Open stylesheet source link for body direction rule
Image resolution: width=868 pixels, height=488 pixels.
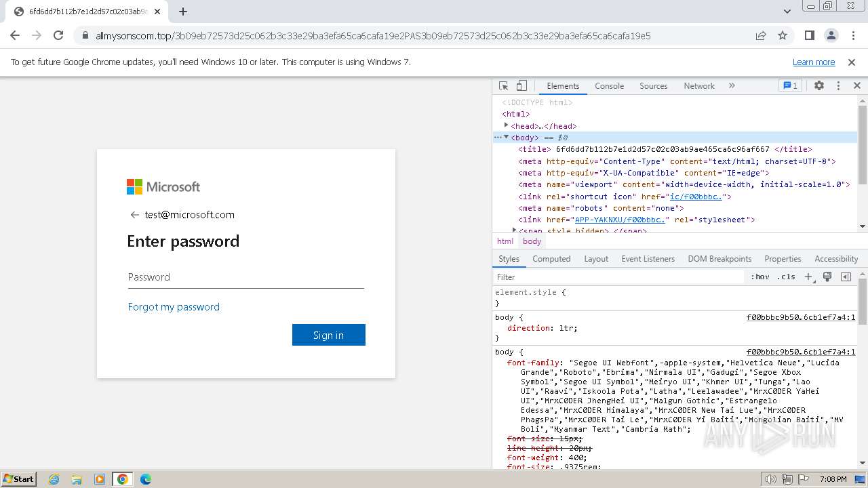[801, 317]
